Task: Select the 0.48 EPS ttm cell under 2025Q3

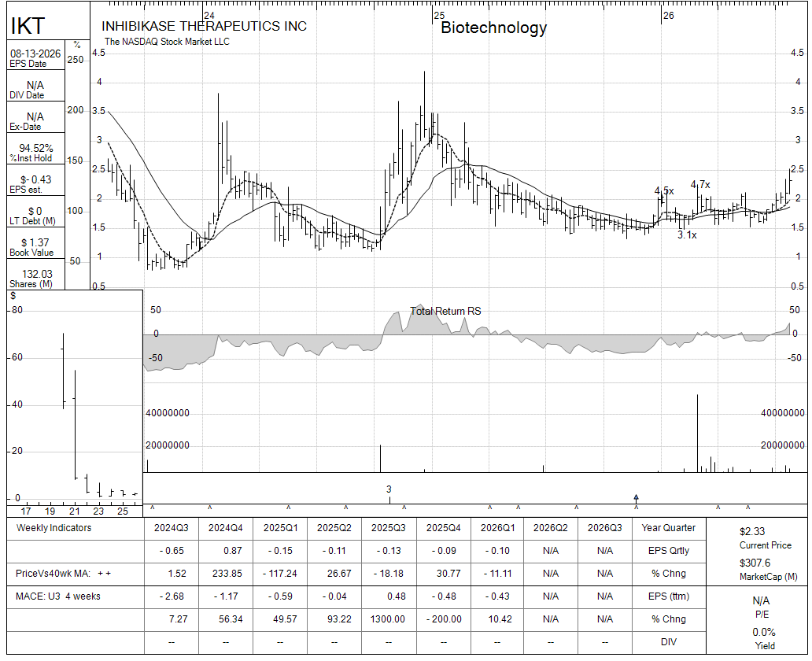Action: 396,596
